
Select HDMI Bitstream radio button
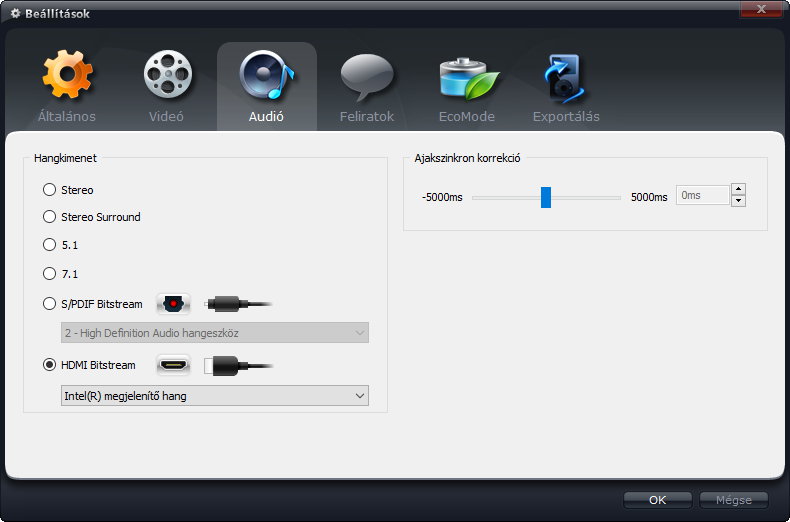(49, 365)
